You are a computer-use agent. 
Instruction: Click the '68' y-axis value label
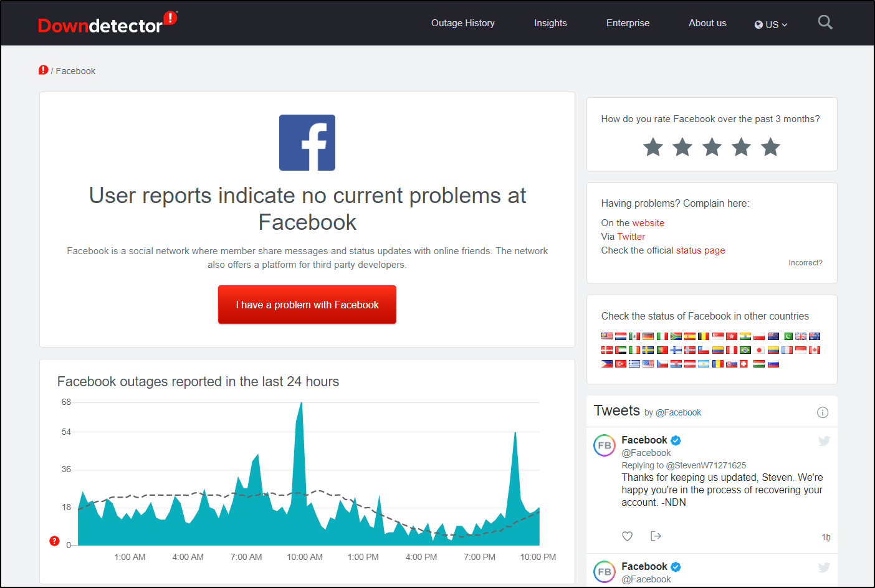click(66, 402)
